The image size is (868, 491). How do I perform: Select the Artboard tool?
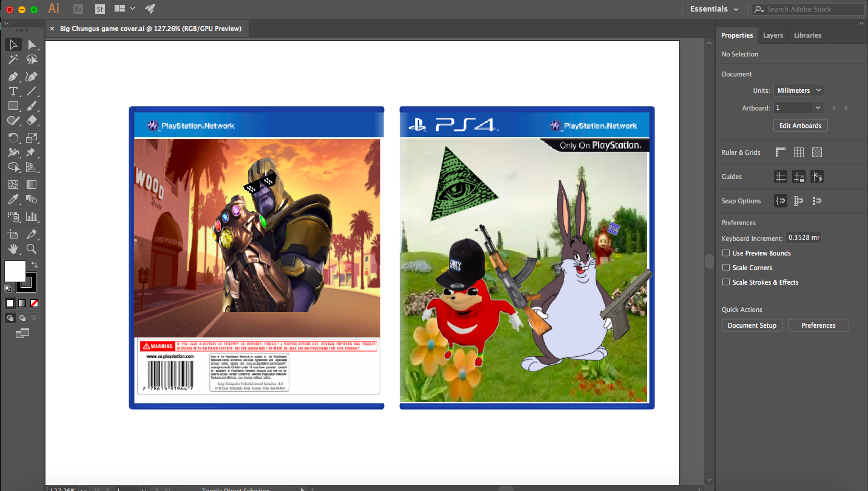pos(13,234)
